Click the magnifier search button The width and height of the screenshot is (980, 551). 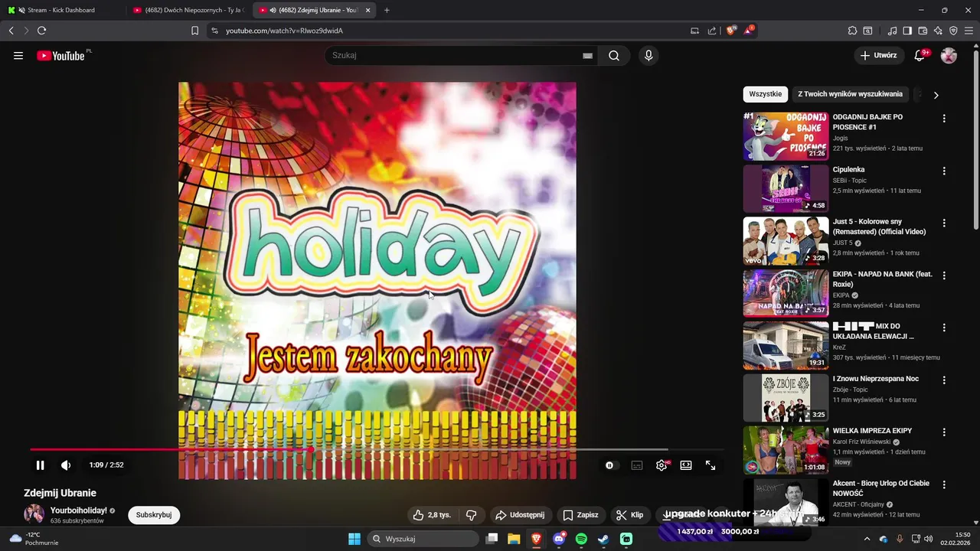tap(614, 55)
